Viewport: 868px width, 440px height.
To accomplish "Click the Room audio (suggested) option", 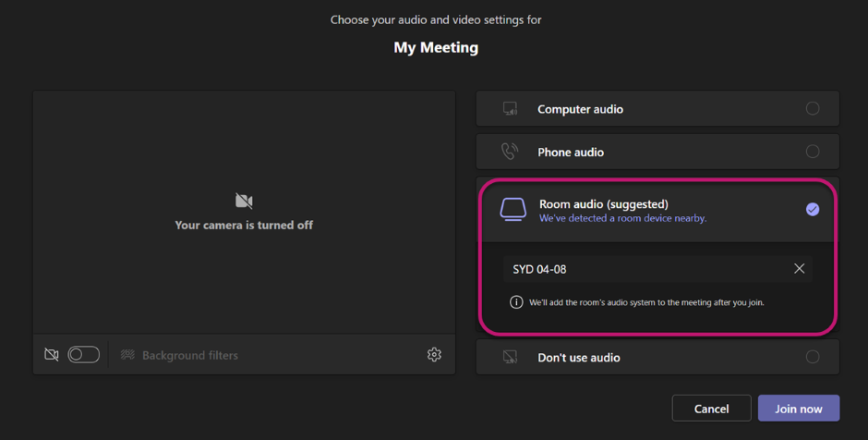I will click(x=657, y=211).
